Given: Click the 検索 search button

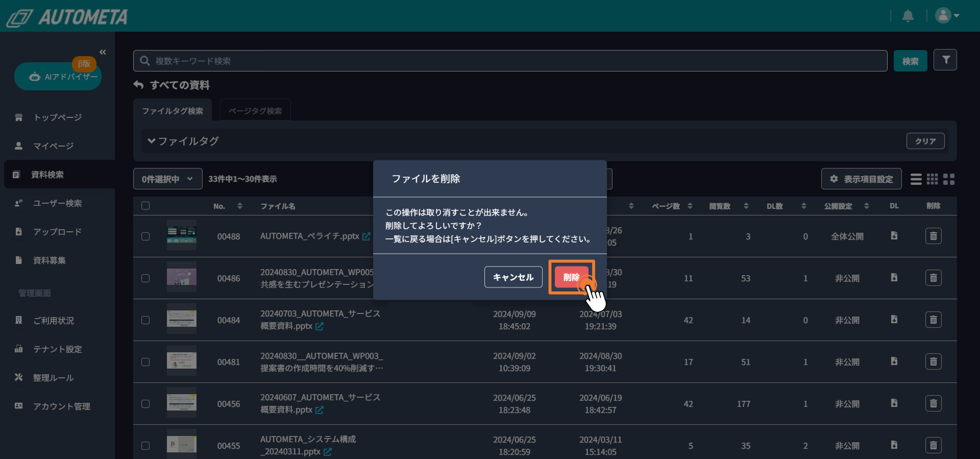Looking at the screenshot, I should tap(910, 61).
